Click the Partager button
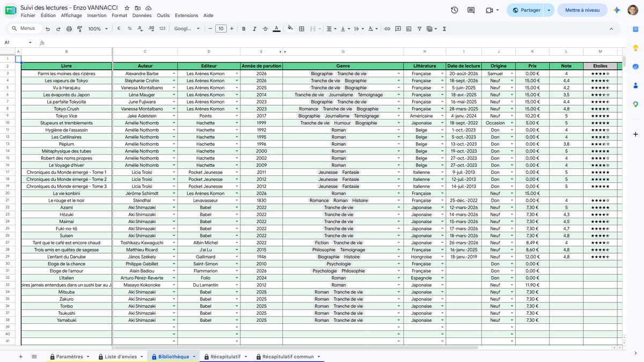 (x=526, y=10)
